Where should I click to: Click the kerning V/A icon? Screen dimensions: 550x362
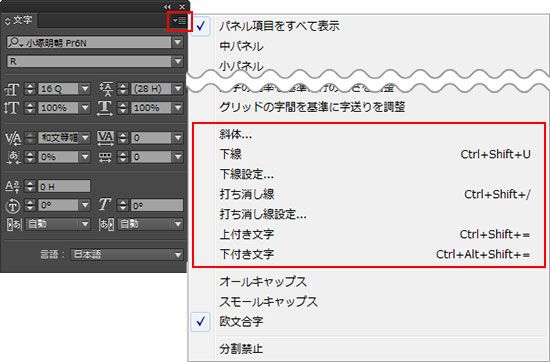(13, 138)
